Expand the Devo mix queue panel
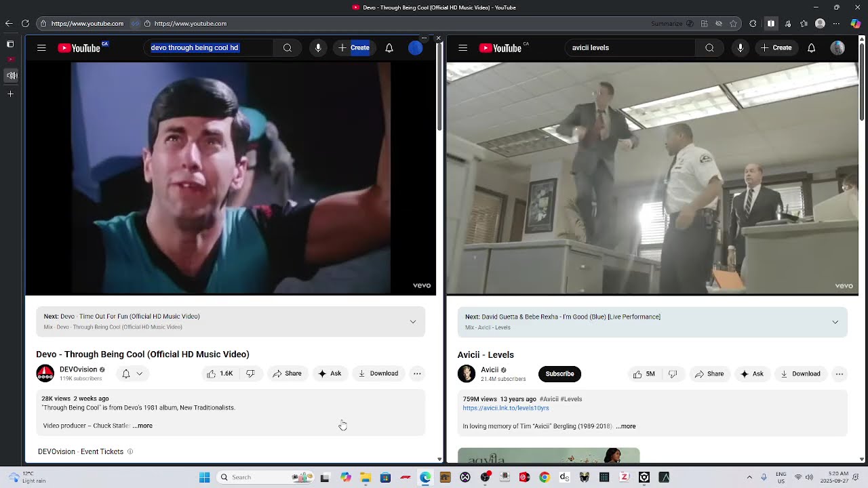This screenshot has height=488, width=868. [x=413, y=322]
